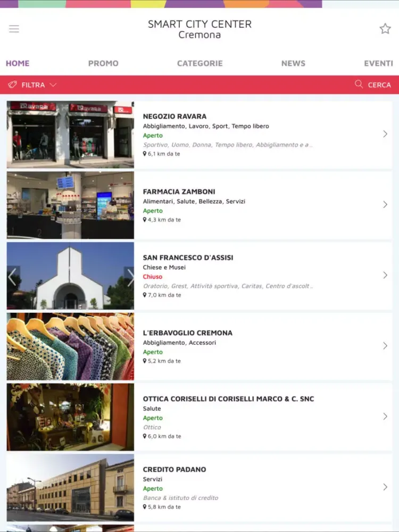Tap the favorite star icon

(385, 29)
